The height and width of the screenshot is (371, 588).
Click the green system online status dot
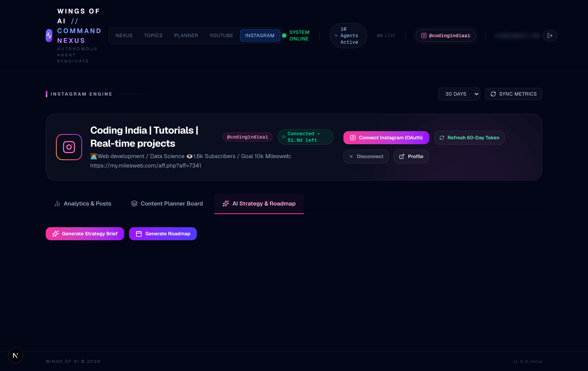(284, 36)
